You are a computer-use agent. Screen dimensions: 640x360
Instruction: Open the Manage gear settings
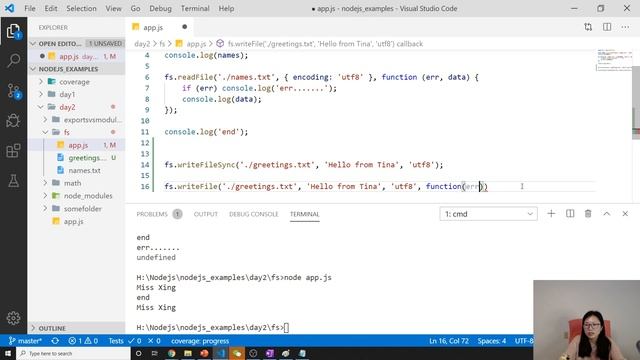click(13, 318)
